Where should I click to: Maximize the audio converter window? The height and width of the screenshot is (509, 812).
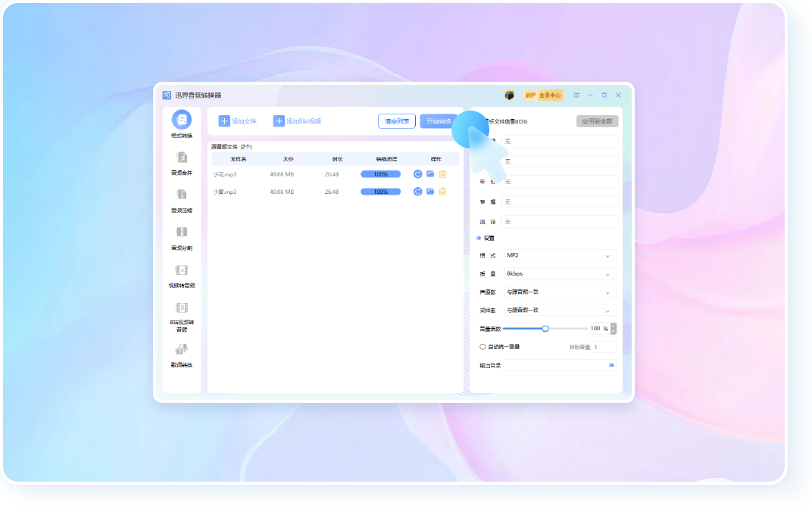click(604, 95)
